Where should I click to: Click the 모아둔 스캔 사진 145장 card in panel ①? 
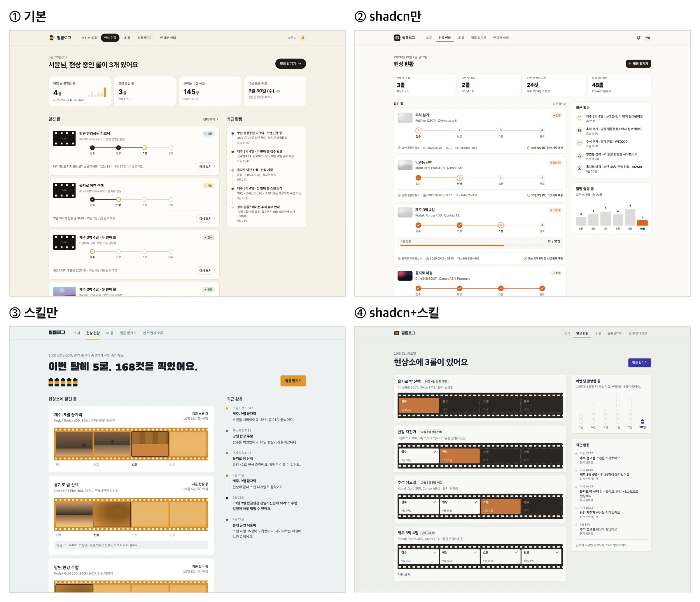[210, 92]
